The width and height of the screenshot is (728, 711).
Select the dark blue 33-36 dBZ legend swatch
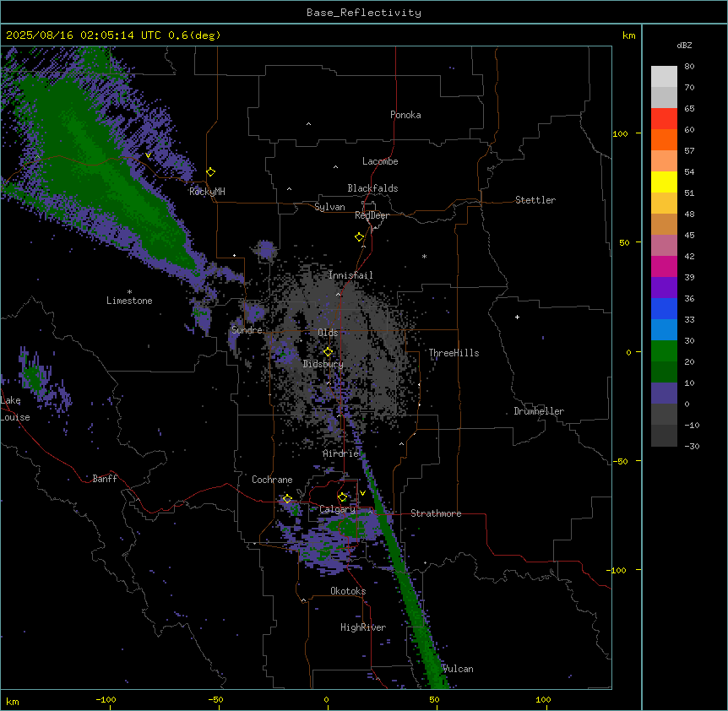pos(664,308)
